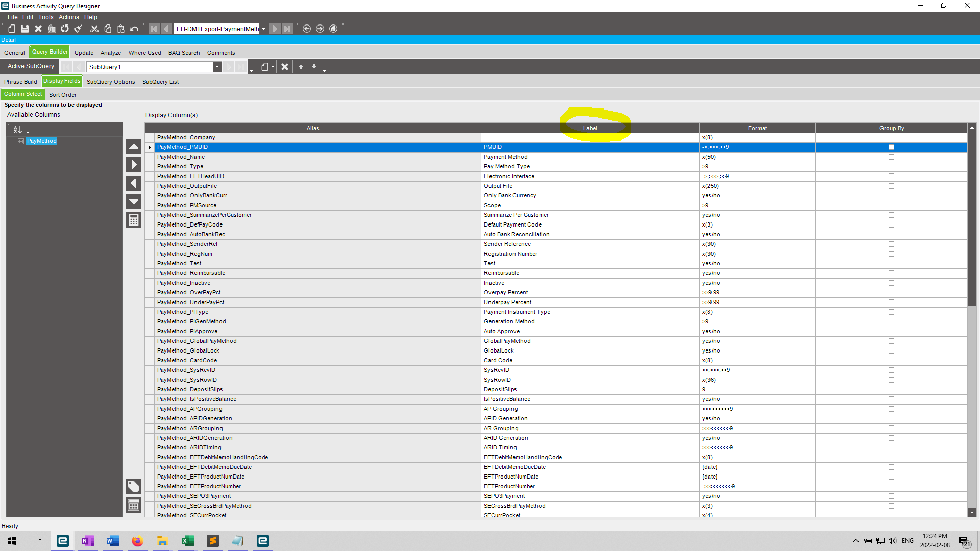Click the Paste clipboard icon
The image size is (980, 551).
121,29
